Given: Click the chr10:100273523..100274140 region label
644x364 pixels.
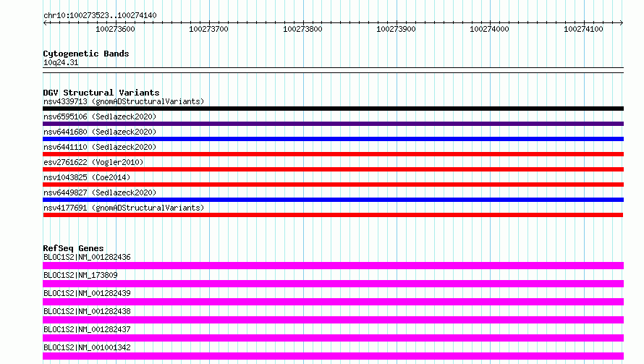Looking at the screenshot, I should click(100, 15).
